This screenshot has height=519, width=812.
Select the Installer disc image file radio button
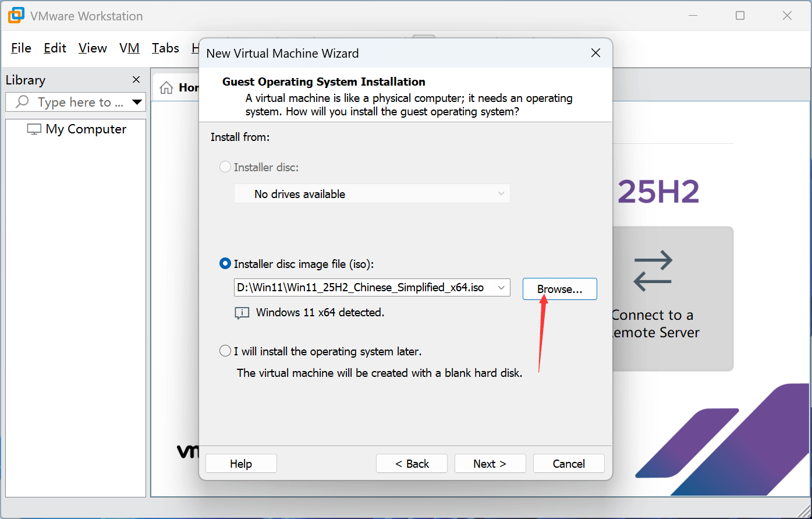tap(225, 264)
